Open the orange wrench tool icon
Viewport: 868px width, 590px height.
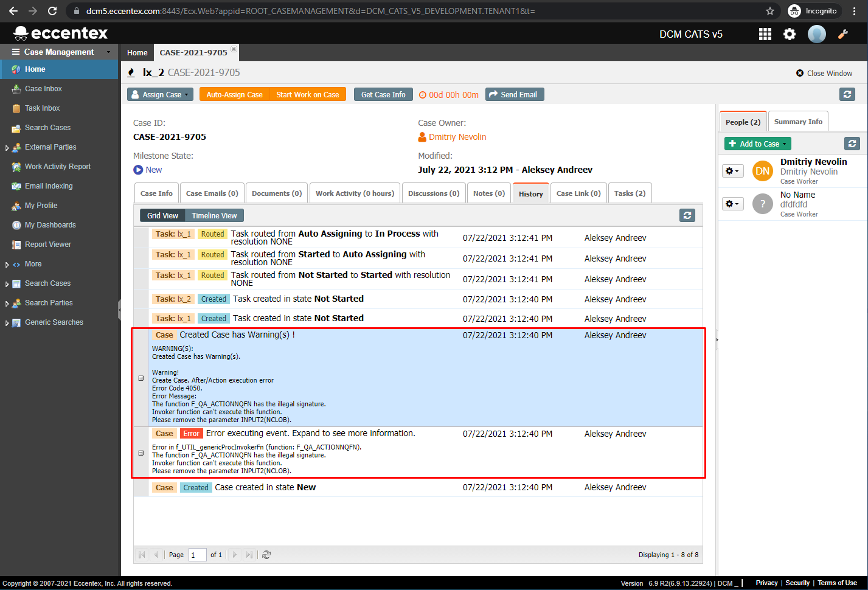tap(843, 34)
